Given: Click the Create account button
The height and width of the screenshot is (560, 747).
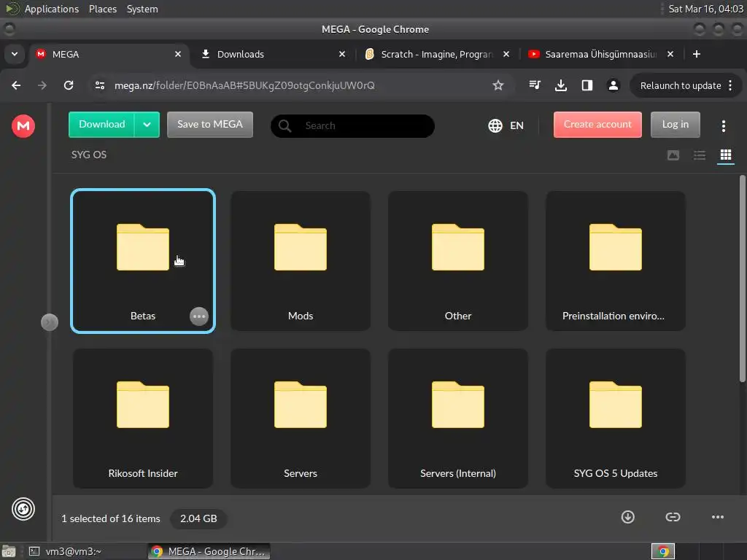Looking at the screenshot, I should pos(597,124).
